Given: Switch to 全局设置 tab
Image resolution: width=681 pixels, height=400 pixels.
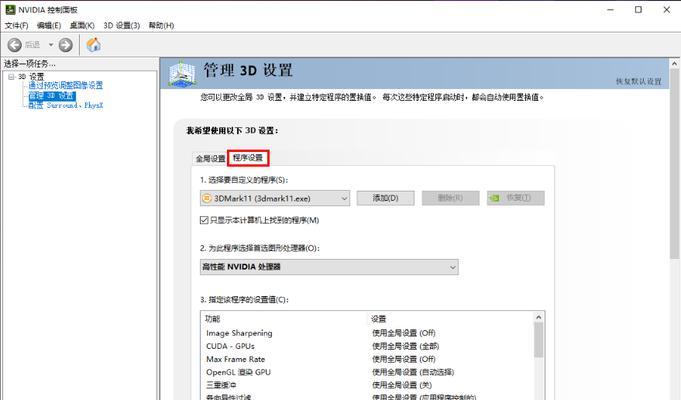Looking at the screenshot, I should [210, 159].
